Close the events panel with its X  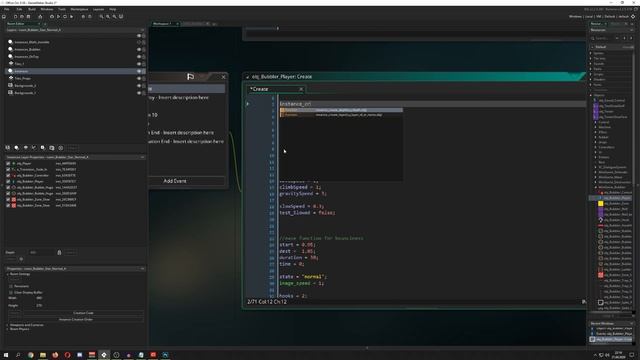223,77
